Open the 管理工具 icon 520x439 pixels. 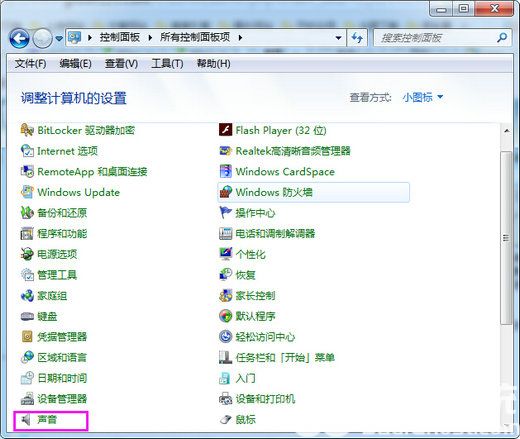coord(27,275)
